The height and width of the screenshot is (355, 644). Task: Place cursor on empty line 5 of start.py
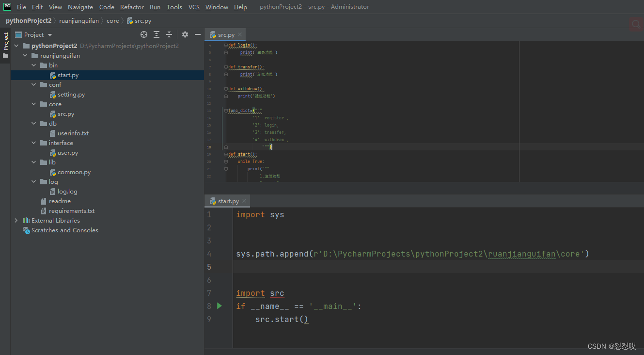coord(439,267)
